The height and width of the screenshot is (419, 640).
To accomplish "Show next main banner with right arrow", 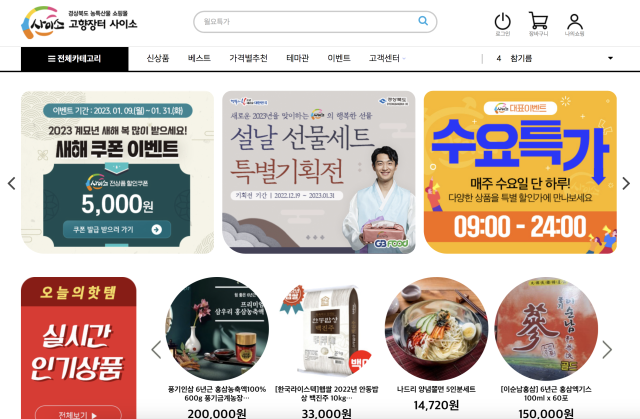I will [626, 183].
